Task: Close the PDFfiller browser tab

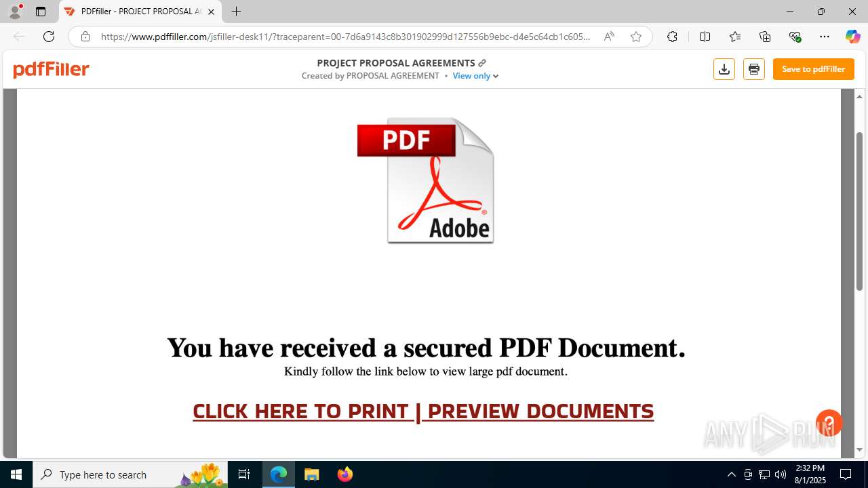Action: (211, 12)
